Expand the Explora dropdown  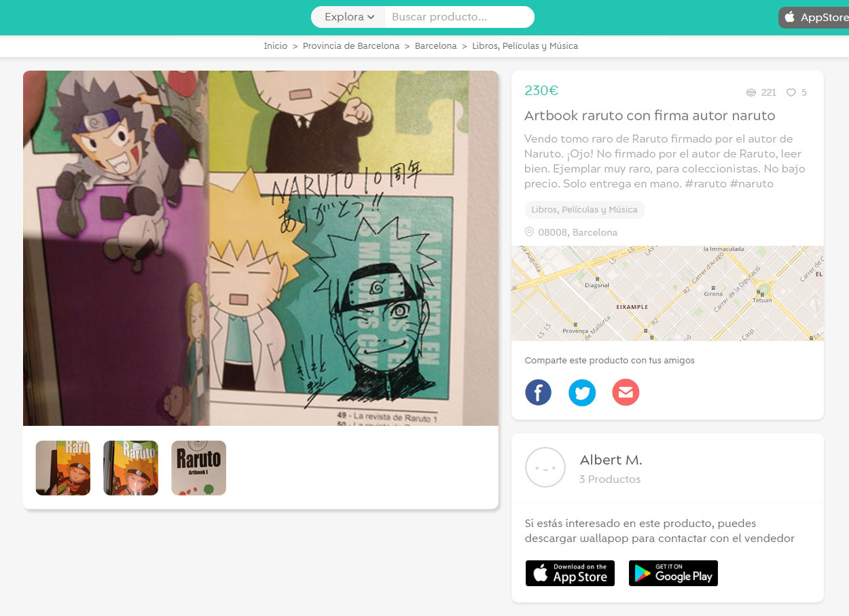(348, 17)
